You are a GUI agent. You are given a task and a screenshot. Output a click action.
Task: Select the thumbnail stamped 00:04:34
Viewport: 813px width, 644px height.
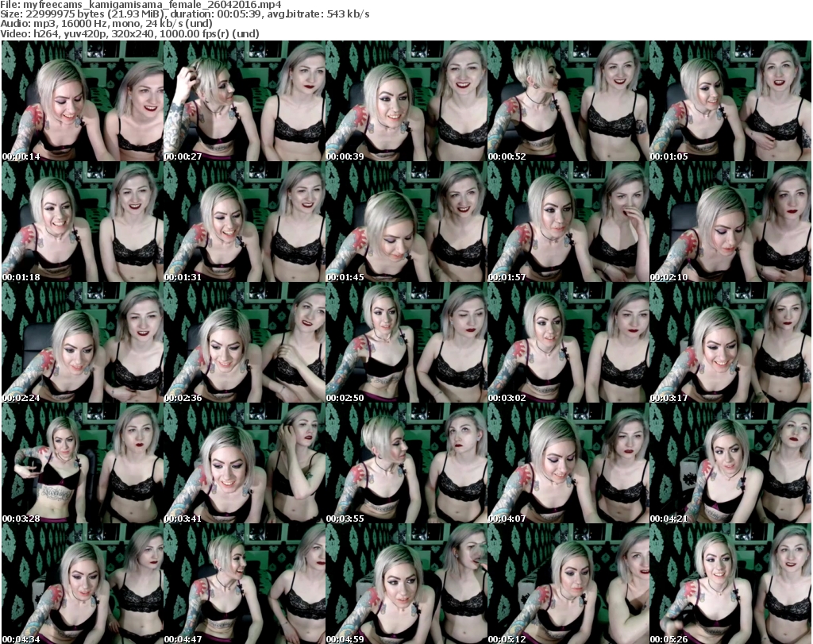pos(83,584)
